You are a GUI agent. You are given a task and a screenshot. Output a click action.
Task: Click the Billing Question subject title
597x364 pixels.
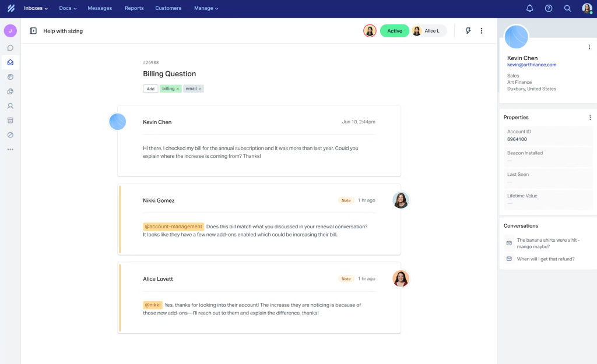pos(170,74)
